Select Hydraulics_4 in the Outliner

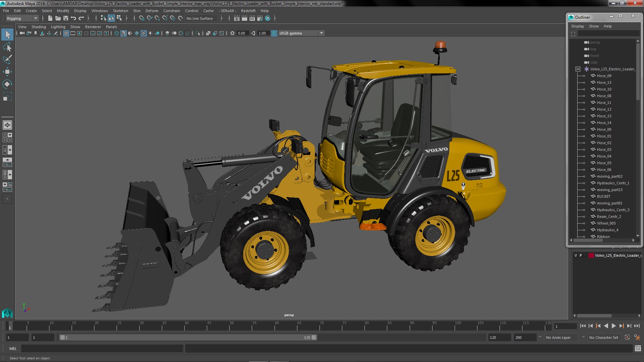607,230
